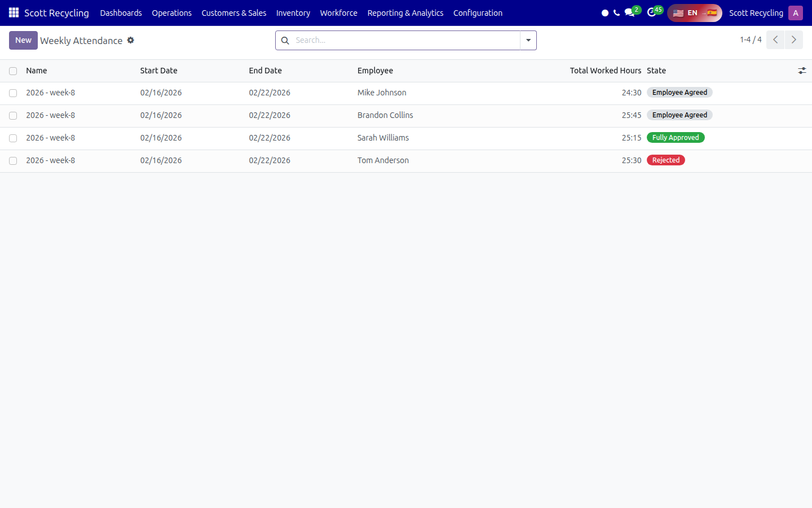Click the 1-4 / 4 pager counter
Viewport: 812px width, 508px height.
pyautogui.click(x=751, y=40)
